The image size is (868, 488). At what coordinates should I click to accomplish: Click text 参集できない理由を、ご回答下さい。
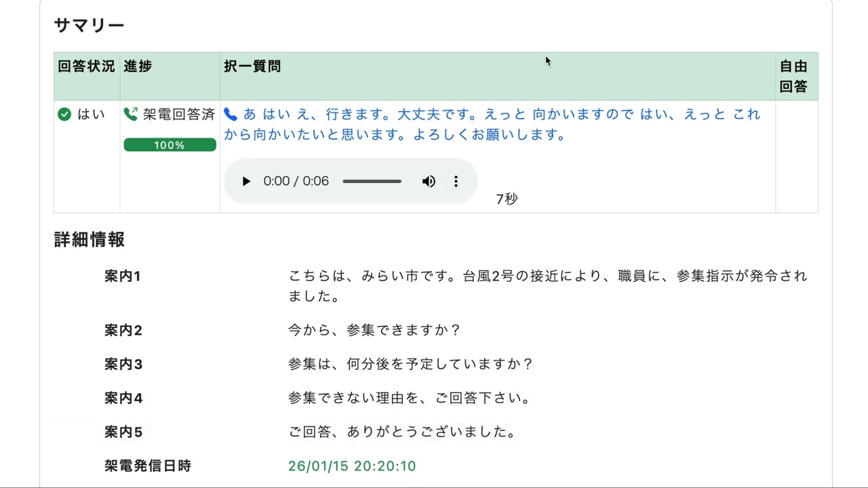point(410,399)
